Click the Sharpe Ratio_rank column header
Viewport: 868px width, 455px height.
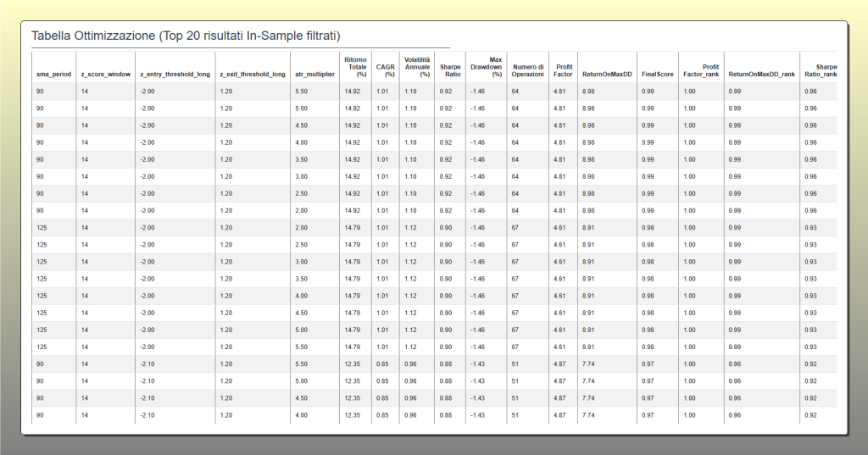pyautogui.click(x=820, y=70)
